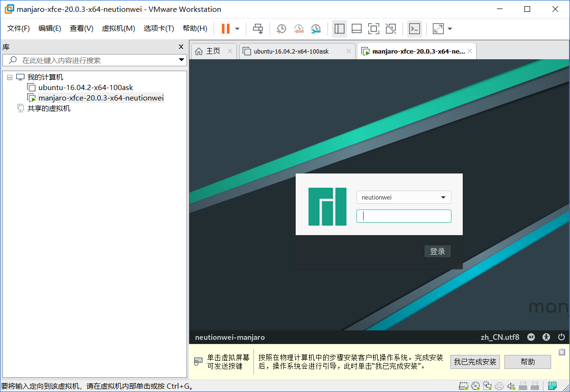Click the home icon on 主页 tab

pyautogui.click(x=199, y=51)
